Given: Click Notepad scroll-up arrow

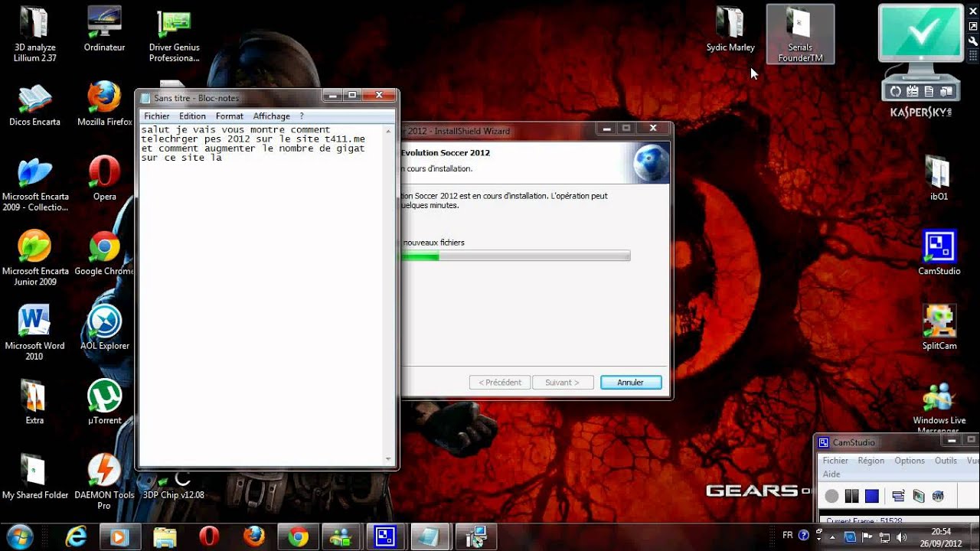Looking at the screenshot, I should tap(390, 131).
